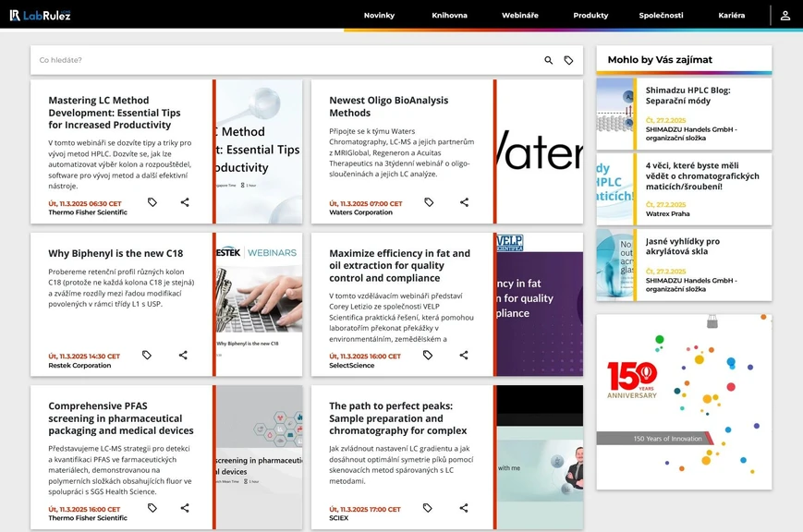Viewport: 803px width, 532px height.
Task: Click share icon on Mastering LC Method card
Action: 185,202
